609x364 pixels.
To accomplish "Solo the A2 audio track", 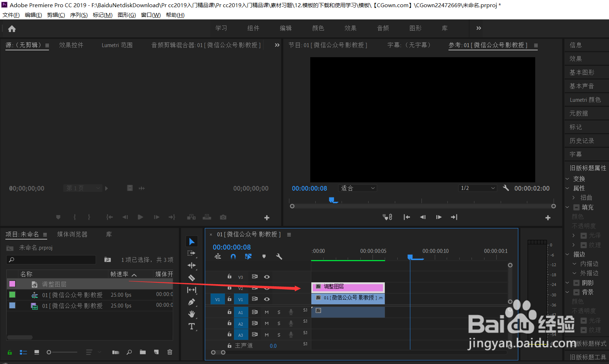I will 279,324.
